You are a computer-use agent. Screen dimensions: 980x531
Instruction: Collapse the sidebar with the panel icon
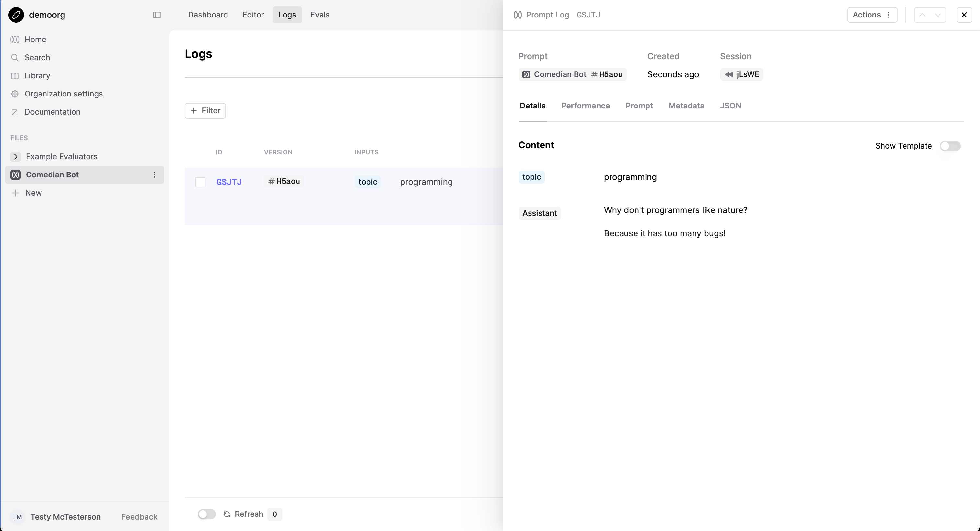pos(156,15)
